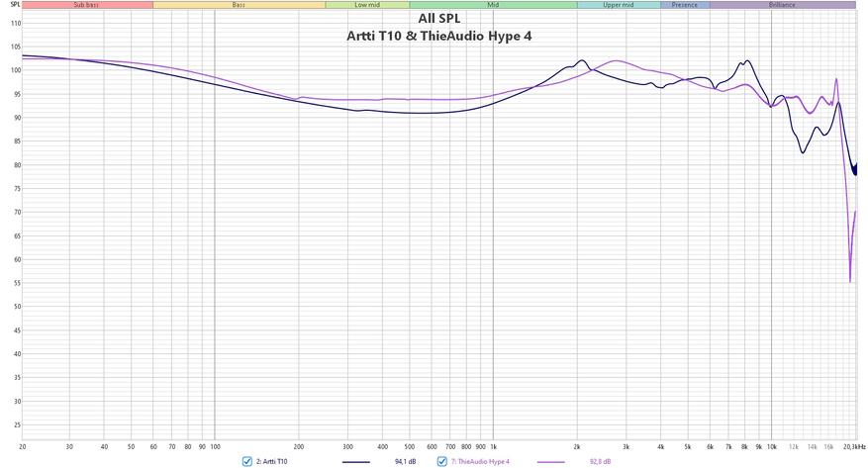
Task: Click the '500' frequency axis label
Action: coord(409,446)
